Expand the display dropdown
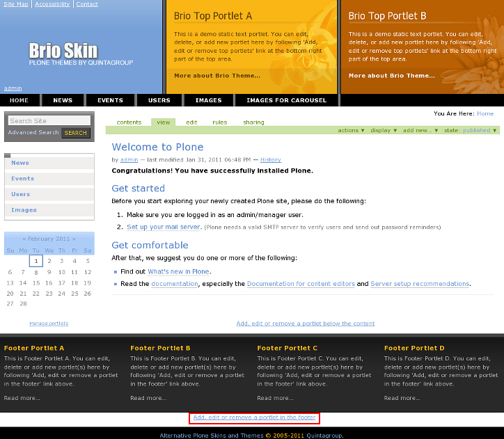Image resolution: width=504 pixels, height=439 pixels. (x=384, y=130)
